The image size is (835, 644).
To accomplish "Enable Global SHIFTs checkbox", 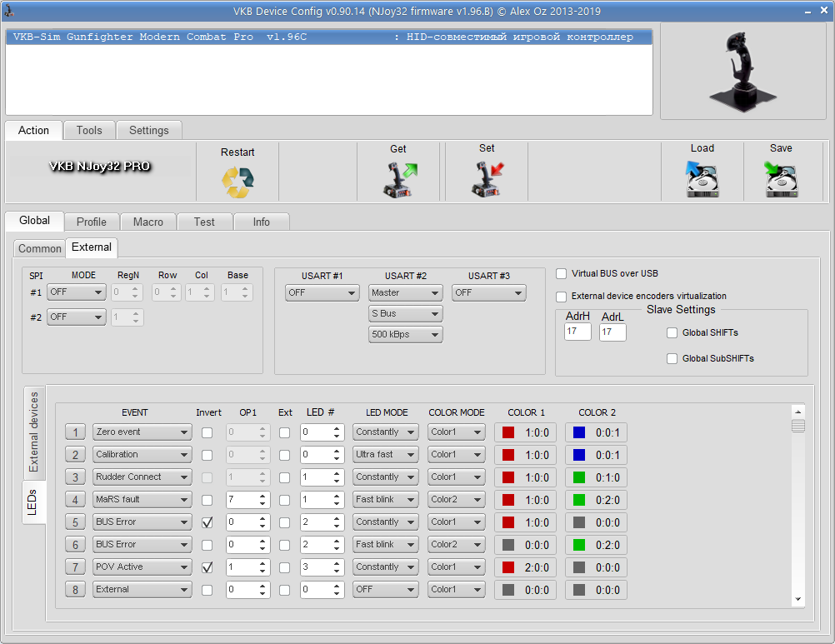I will (x=672, y=332).
